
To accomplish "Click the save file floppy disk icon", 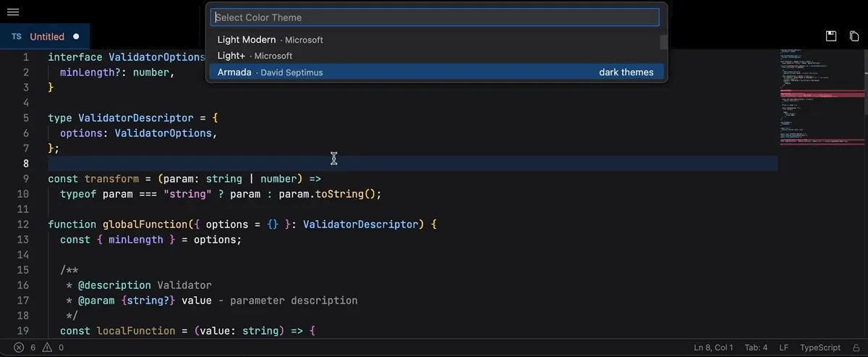I will click(831, 36).
